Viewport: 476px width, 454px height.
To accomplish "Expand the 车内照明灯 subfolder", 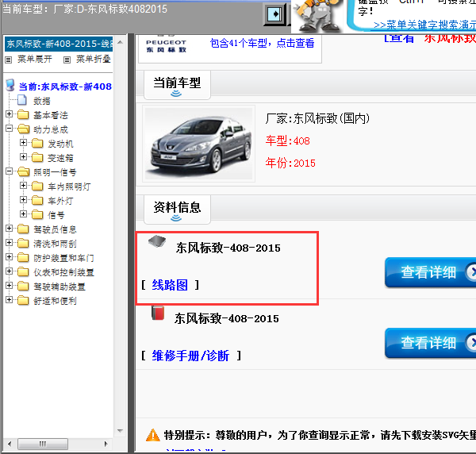I will 23,185.
